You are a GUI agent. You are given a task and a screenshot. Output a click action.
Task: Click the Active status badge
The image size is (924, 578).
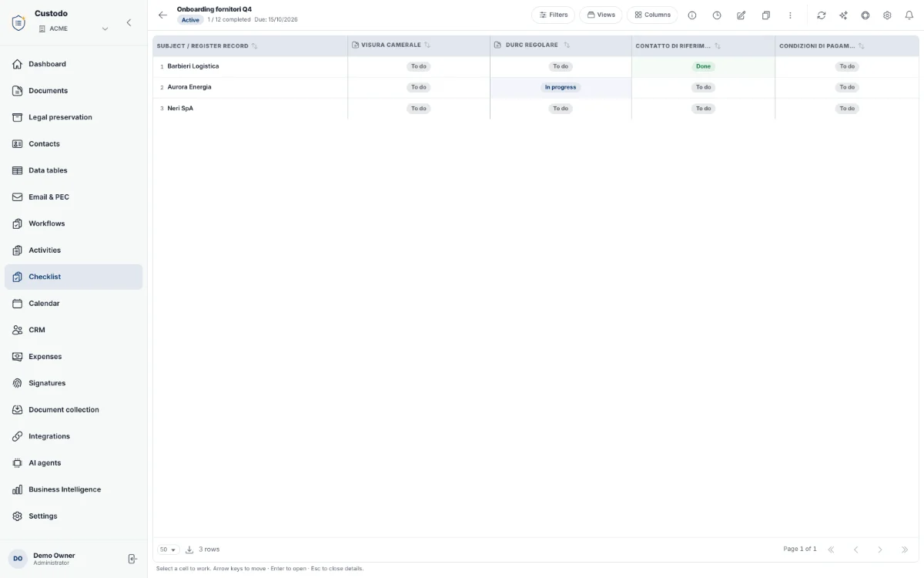[x=190, y=20]
